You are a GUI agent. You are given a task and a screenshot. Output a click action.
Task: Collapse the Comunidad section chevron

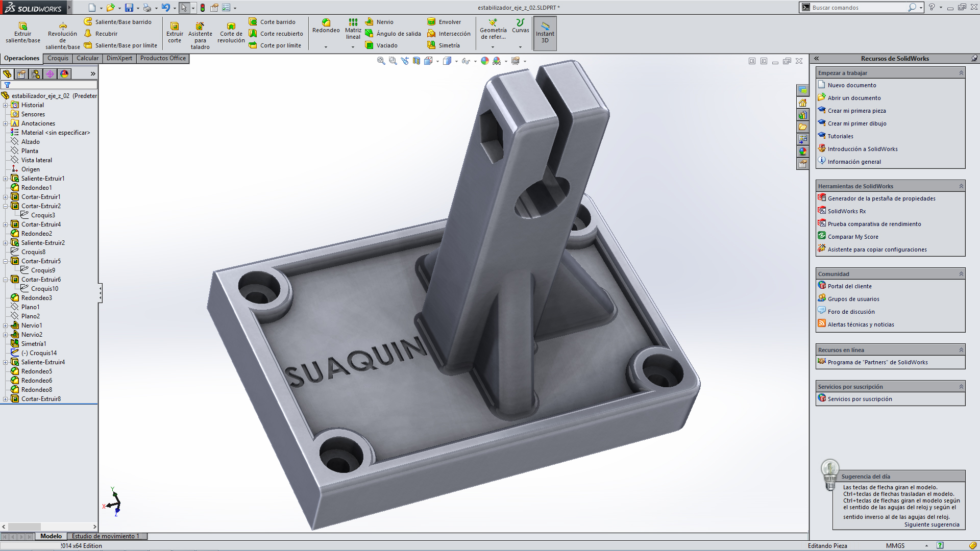pyautogui.click(x=961, y=274)
